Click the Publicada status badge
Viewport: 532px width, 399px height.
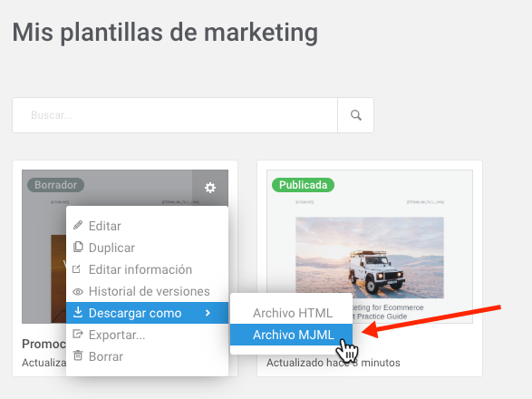pyautogui.click(x=303, y=185)
